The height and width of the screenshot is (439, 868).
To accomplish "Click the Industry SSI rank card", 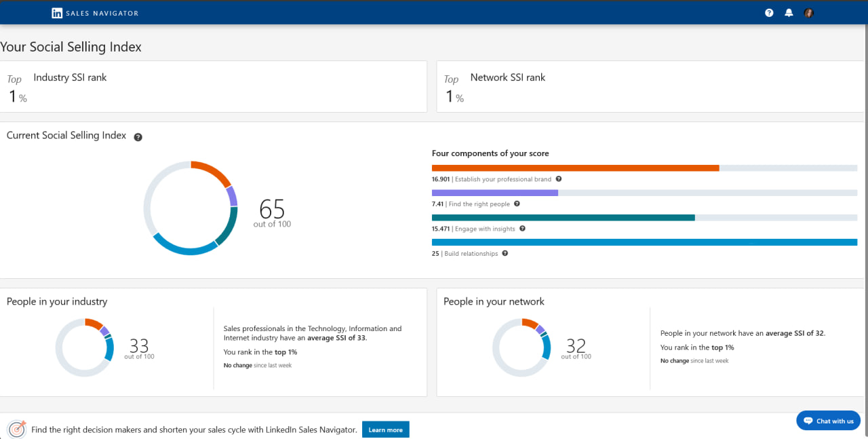I will 214,87.
